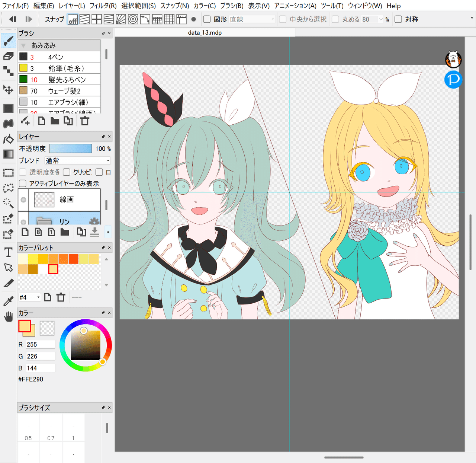The width and height of the screenshot is (476, 463).
Task: Click the Redo arrow in toolbar
Action: coord(29,19)
